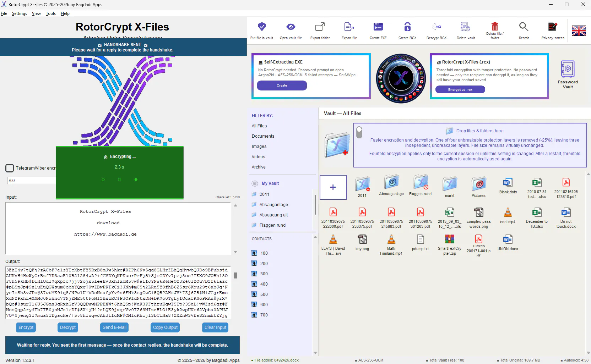Click the Clear Input button
This screenshot has width=591, height=364.
215,327
